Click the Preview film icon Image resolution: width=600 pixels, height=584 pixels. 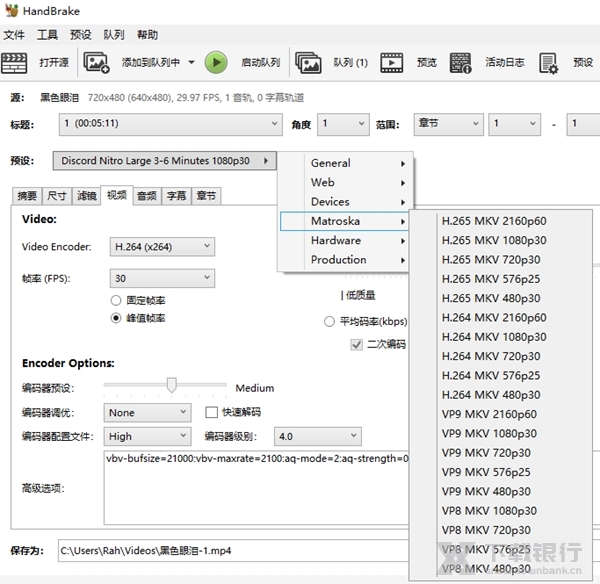tap(391, 62)
